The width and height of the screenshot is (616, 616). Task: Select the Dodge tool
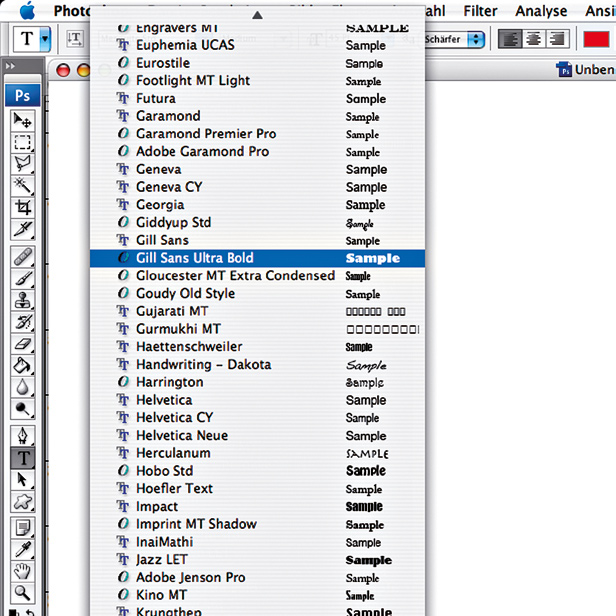(22, 409)
